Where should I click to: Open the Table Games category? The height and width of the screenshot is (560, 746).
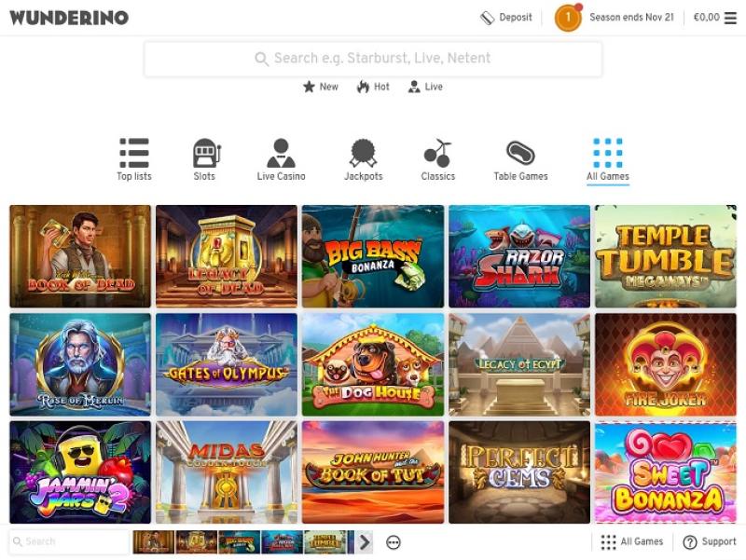click(520, 159)
